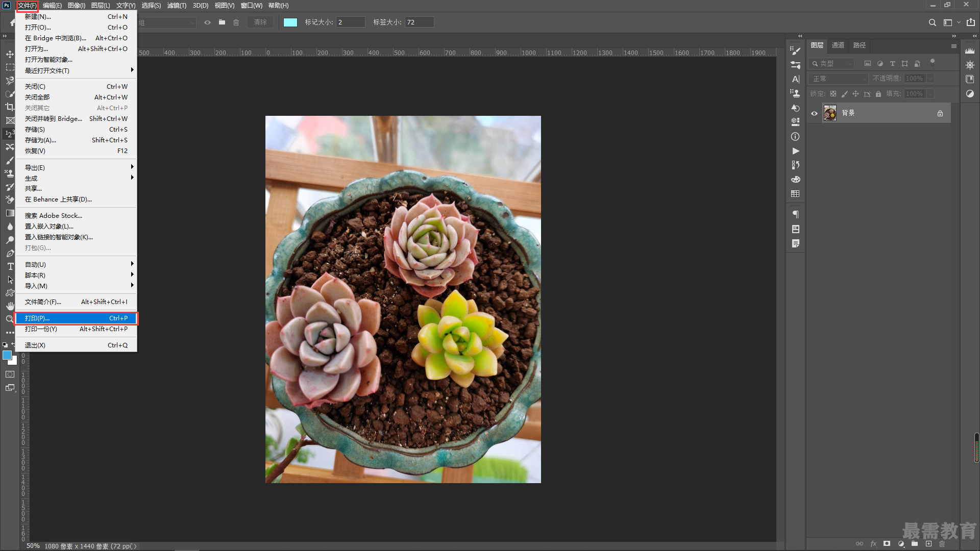Add layer mask button at the bottom of the Layers panel

(887, 543)
